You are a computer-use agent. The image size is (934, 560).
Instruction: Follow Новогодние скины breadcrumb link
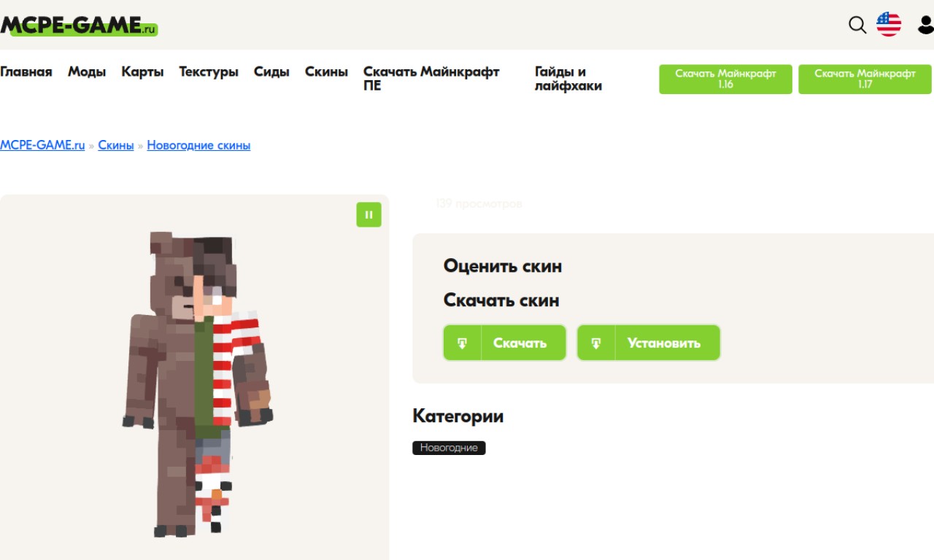[x=198, y=145]
